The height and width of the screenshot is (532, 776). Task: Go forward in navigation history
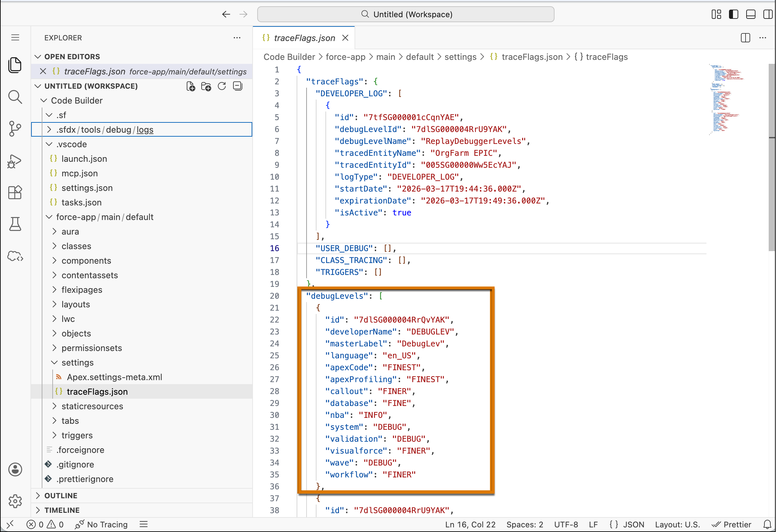pyautogui.click(x=243, y=14)
